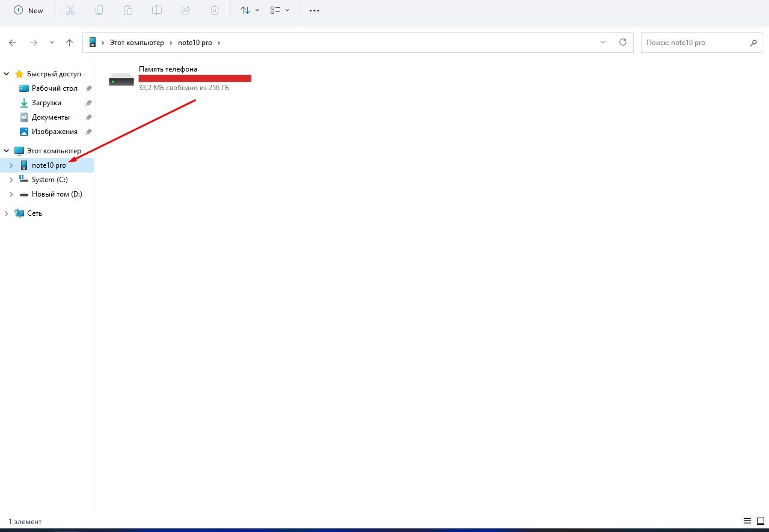Select 'Сеть' in navigation pane
Image resolution: width=769 pixels, height=532 pixels.
[x=34, y=213]
